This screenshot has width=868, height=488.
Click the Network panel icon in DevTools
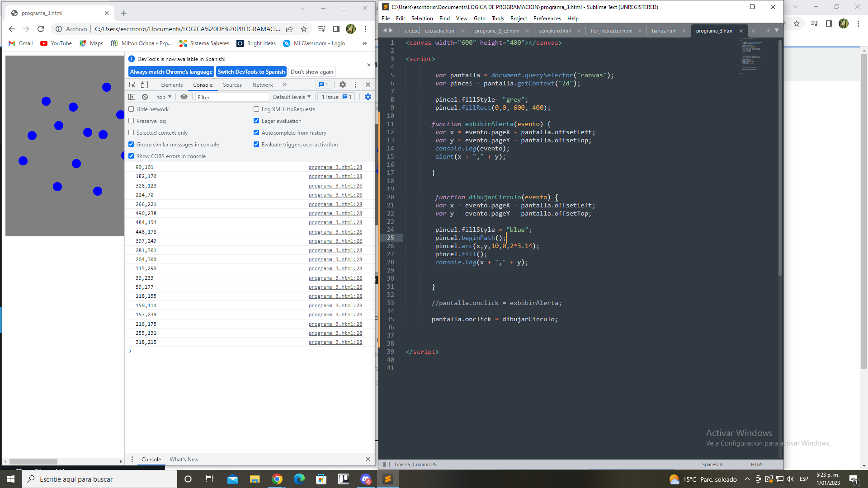coord(263,84)
